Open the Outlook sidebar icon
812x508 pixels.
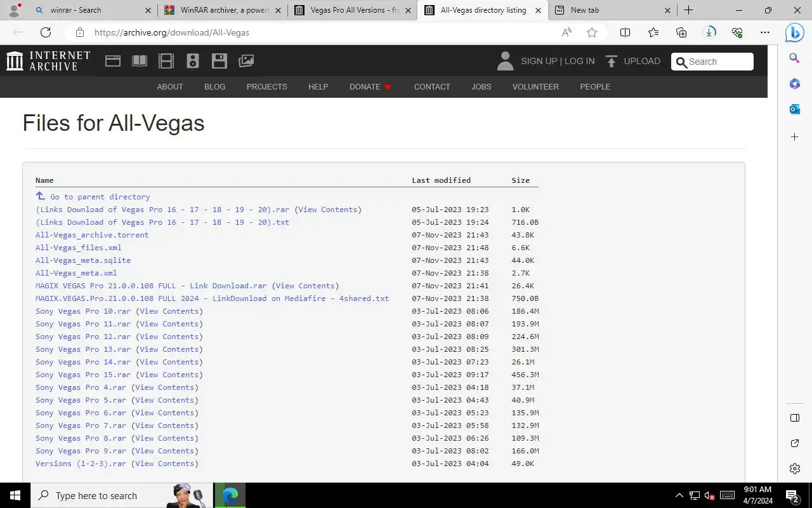tap(794, 109)
